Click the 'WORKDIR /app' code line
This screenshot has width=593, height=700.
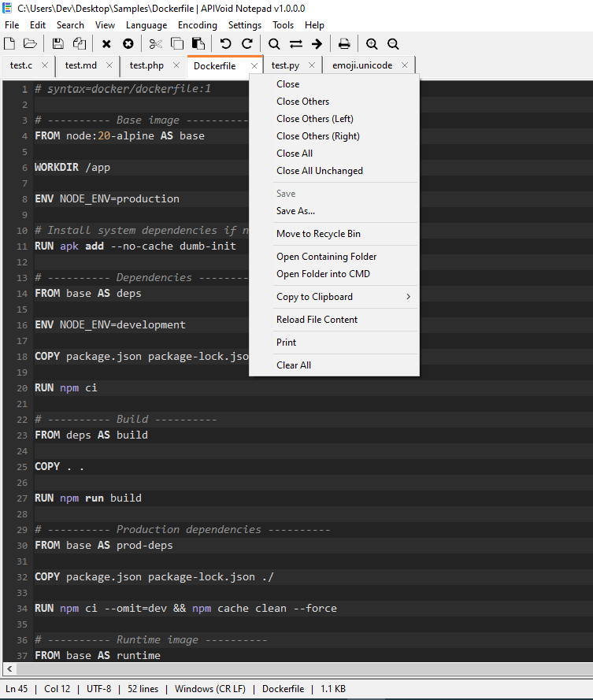pyautogui.click(x=72, y=168)
